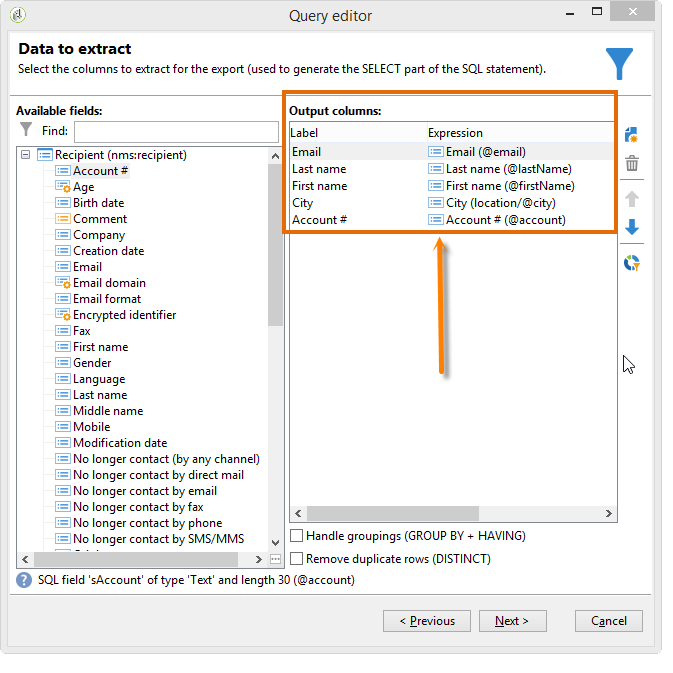Click the data distribution icon
Viewport: 673px width, 673px height.
[631, 263]
